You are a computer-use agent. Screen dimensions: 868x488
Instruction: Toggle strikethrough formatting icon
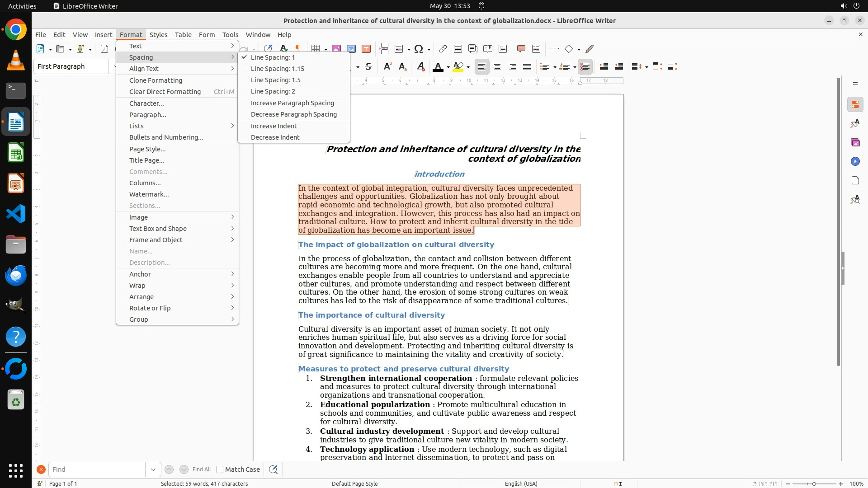[x=368, y=67]
